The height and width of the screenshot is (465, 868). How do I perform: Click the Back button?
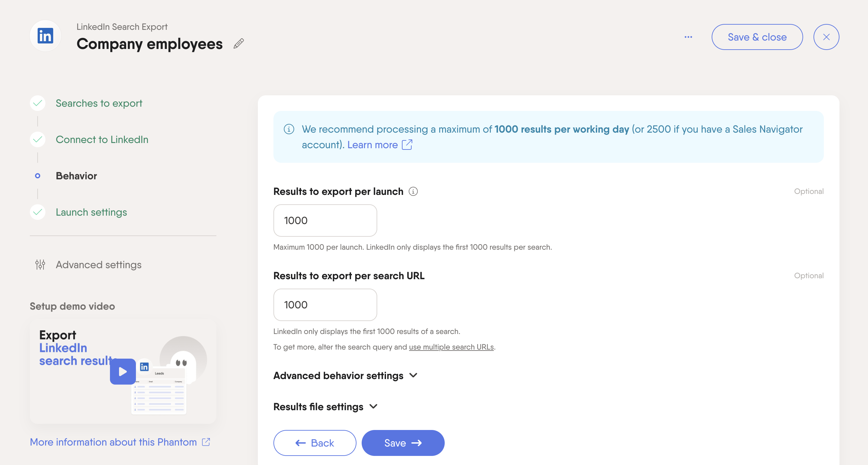coord(315,443)
